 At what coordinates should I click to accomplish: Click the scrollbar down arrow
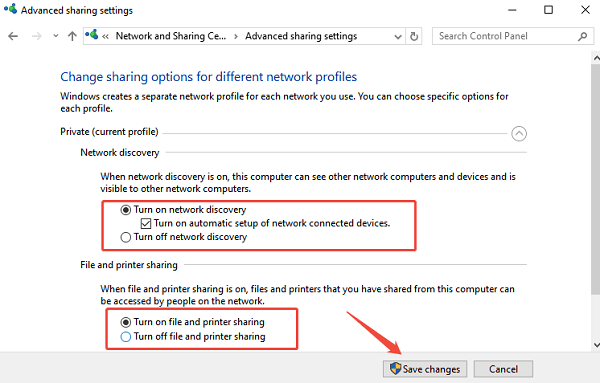pos(596,345)
